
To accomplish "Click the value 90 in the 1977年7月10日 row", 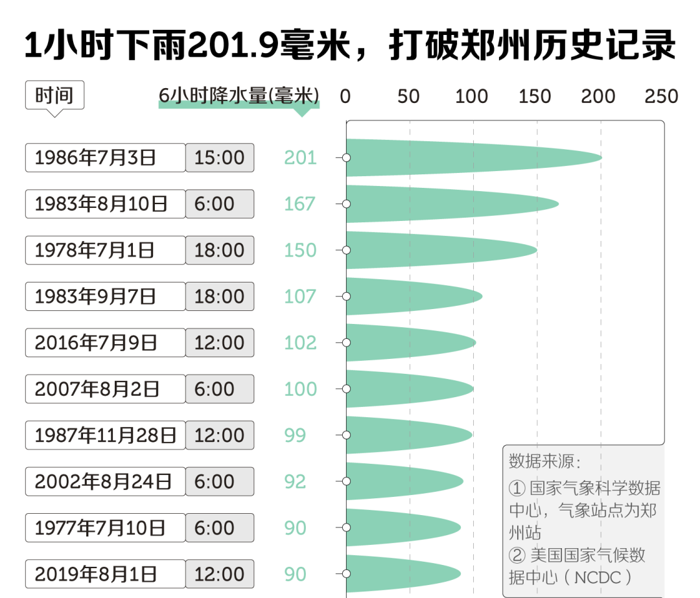I will point(295,528).
